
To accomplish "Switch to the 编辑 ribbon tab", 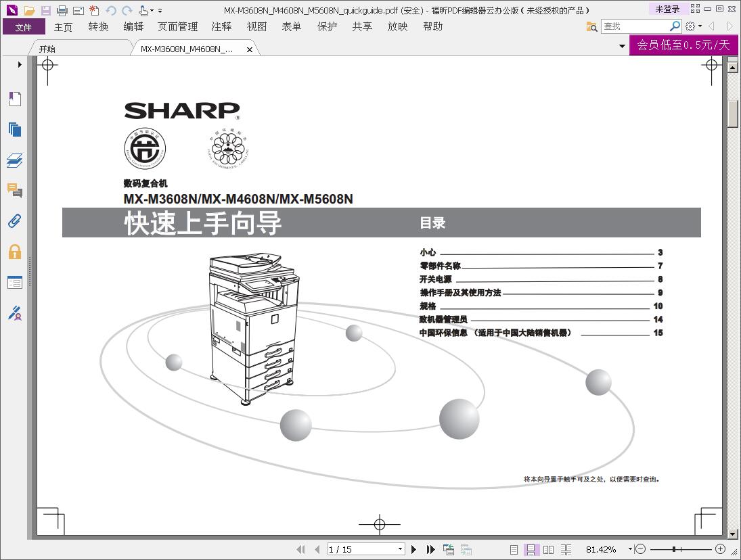I will (x=134, y=27).
